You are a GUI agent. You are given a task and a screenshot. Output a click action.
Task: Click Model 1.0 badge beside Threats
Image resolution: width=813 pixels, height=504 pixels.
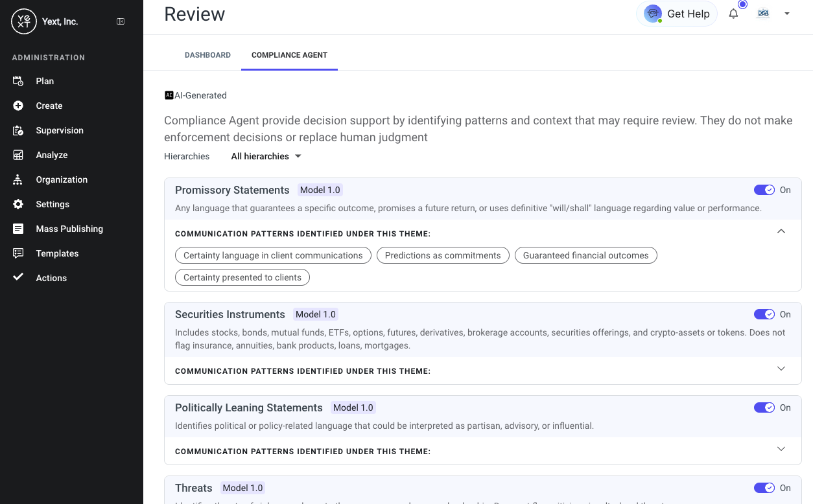[242, 488]
